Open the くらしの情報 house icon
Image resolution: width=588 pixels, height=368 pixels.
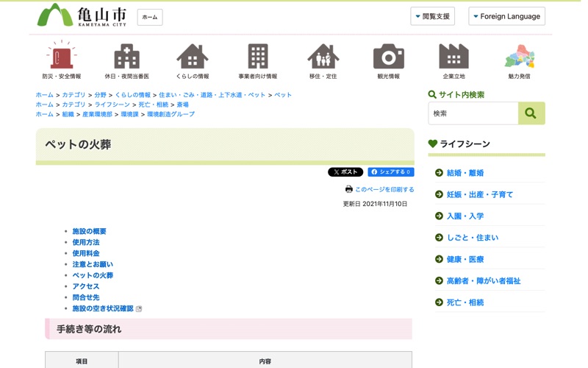click(193, 57)
